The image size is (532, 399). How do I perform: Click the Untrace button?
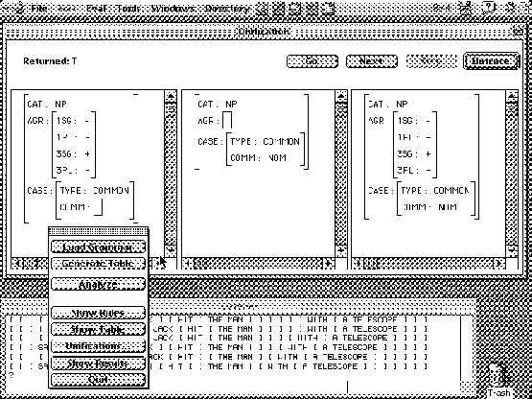click(491, 61)
